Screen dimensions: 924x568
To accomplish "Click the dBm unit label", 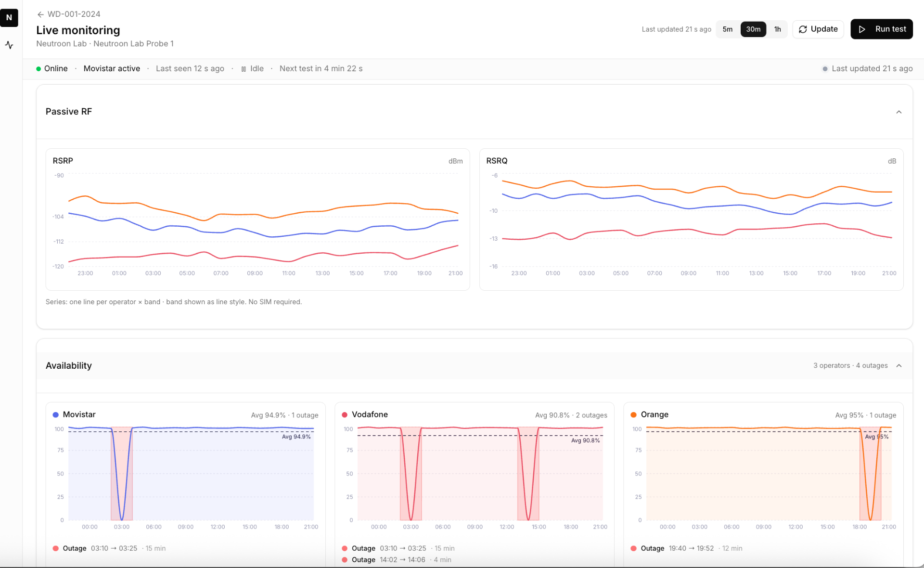I will pyautogui.click(x=455, y=161).
